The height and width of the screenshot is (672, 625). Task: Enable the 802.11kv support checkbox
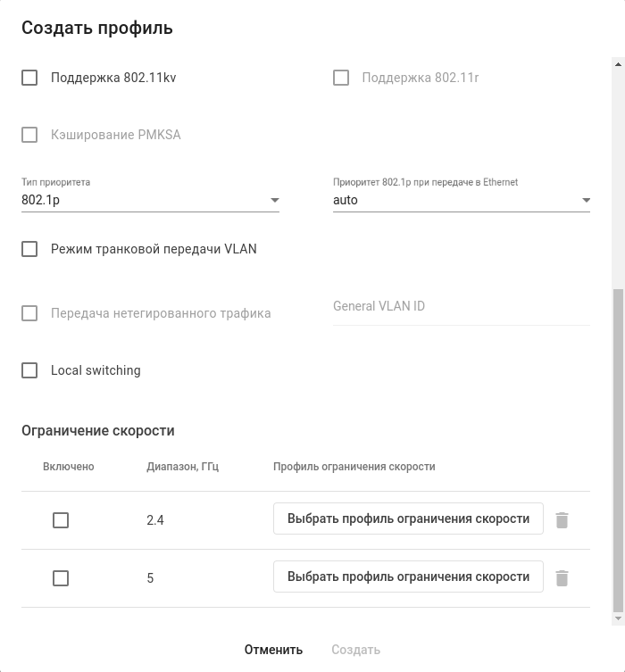pyautogui.click(x=29, y=78)
